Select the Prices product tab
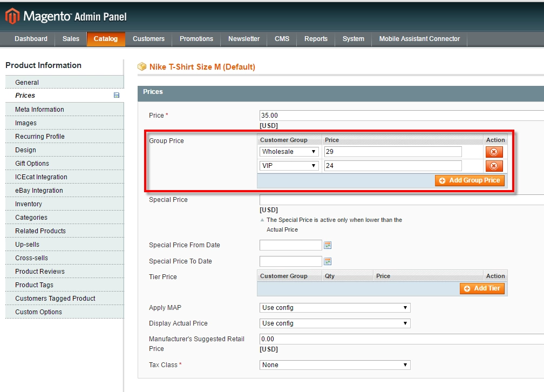The height and width of the screenshot is (392, 544). point(65,96)
